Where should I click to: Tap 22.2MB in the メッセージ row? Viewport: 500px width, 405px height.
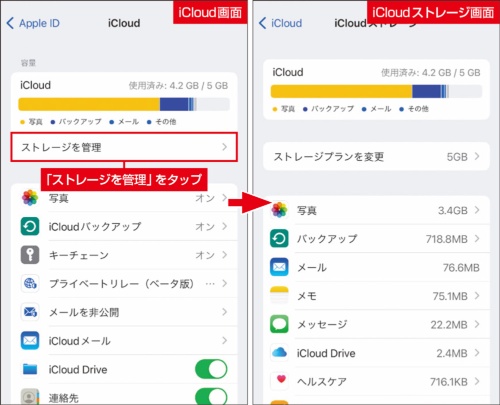pyautogui.click(x=449, y=324)
